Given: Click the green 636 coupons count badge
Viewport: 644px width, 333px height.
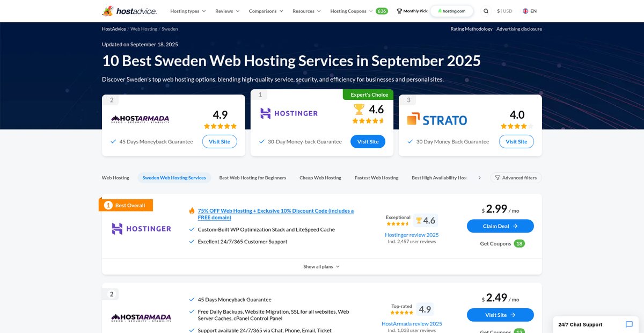Looking at the screenshot, I should 382,11.
